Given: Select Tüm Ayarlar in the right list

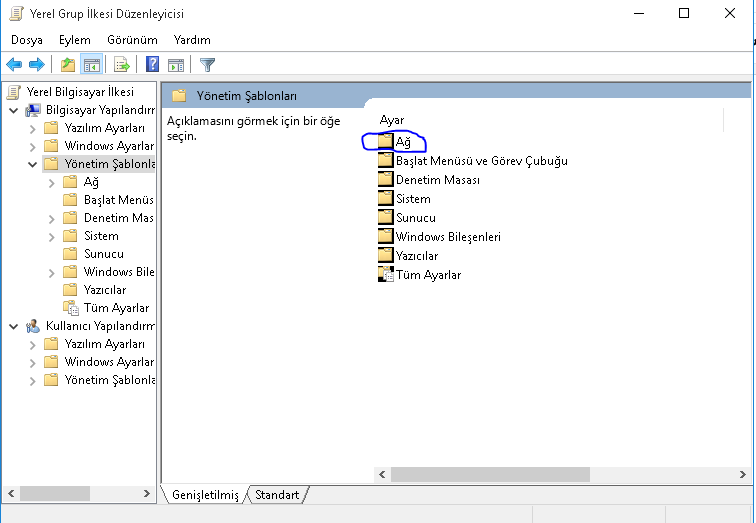Looking at the screenshot, I should coord(429,275).
